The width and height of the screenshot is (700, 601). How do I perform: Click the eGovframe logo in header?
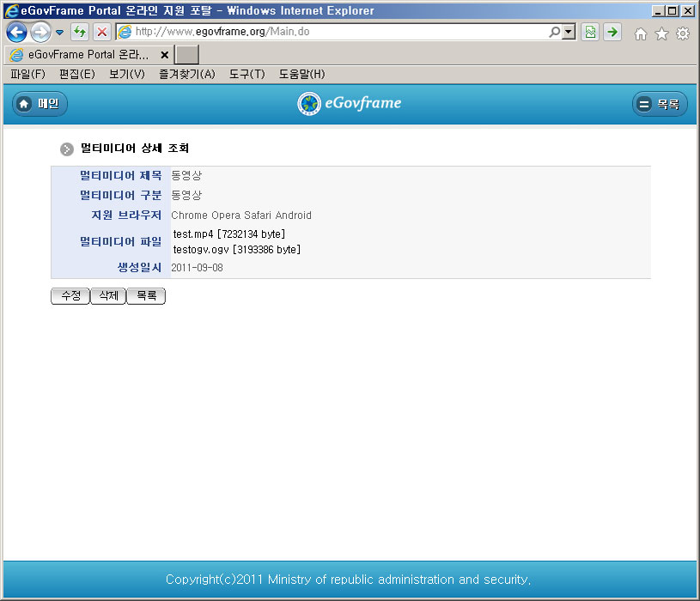coord(350,104)
